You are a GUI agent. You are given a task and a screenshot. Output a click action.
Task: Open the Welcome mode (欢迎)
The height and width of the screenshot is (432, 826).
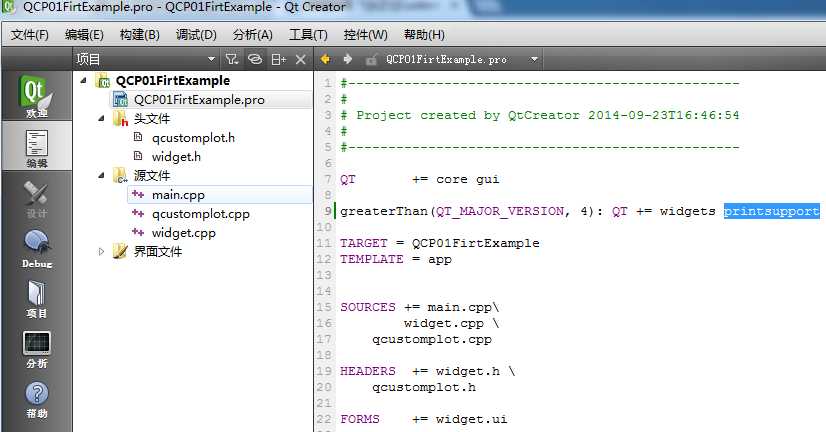(x=36, y=96)
